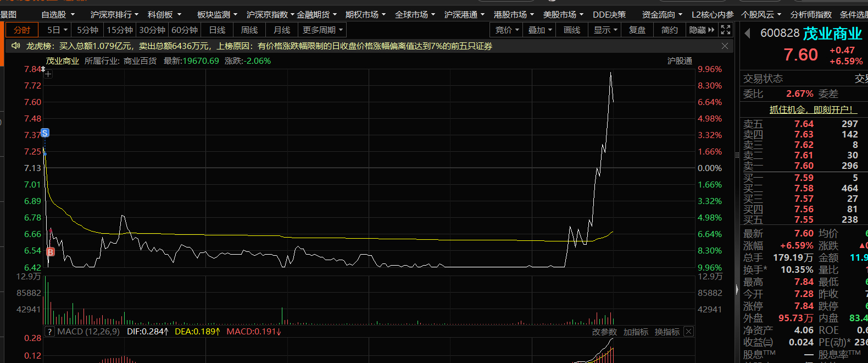Collapse the right quote panel with splitter arrow
This screenshot has height=363, width=868.
[x=737, y=289]
